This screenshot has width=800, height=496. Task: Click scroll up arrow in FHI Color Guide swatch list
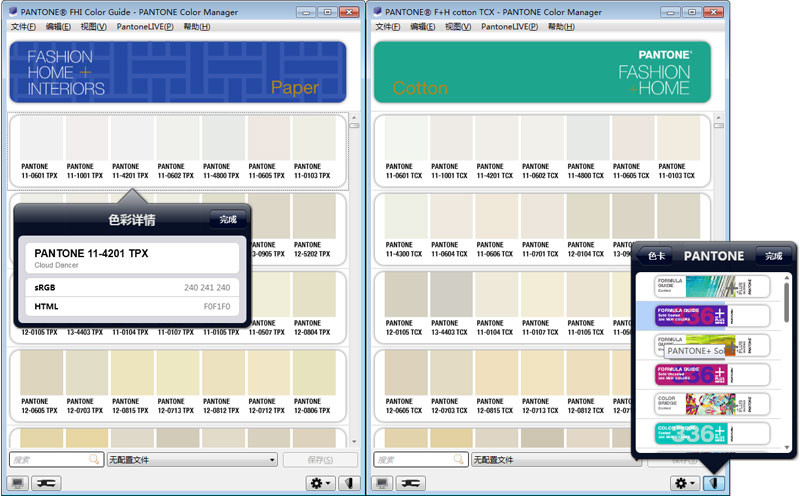[354, 117]
